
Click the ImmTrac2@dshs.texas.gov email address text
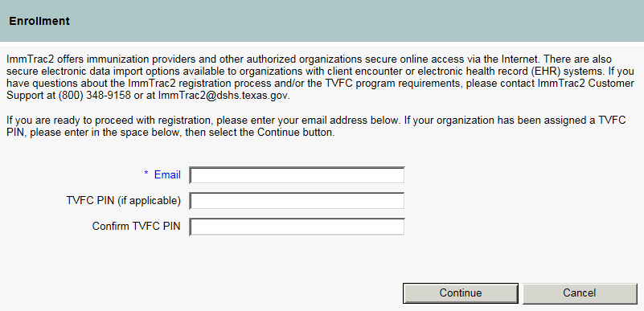click(x=224, y=96)
